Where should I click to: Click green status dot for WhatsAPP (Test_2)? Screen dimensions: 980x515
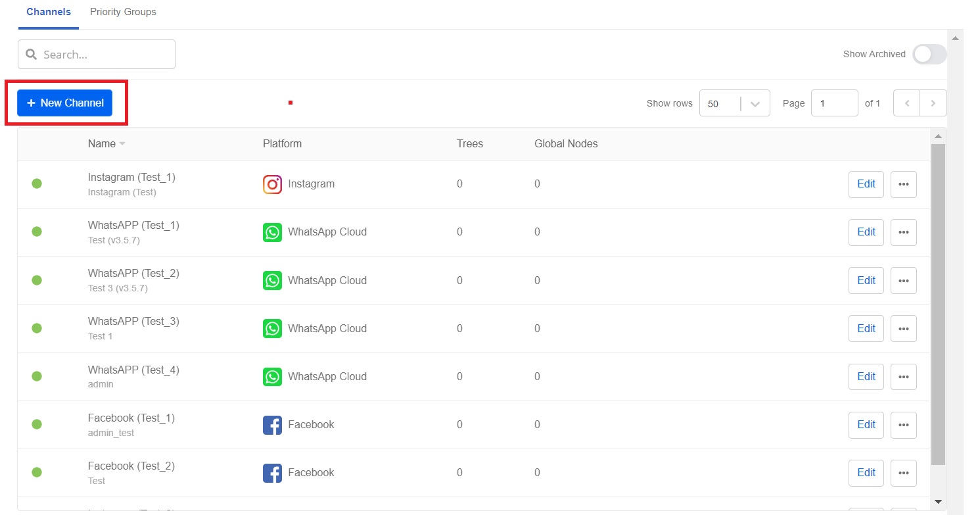point(37,280)
